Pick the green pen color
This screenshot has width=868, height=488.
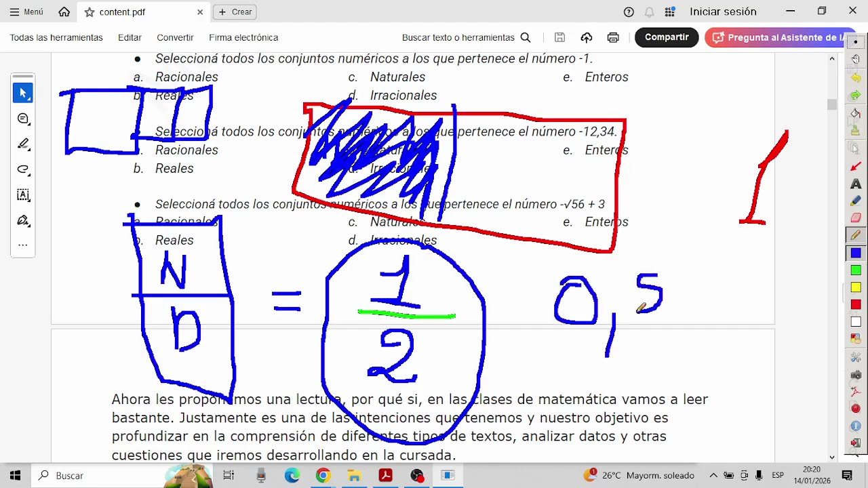pos(856,270)
